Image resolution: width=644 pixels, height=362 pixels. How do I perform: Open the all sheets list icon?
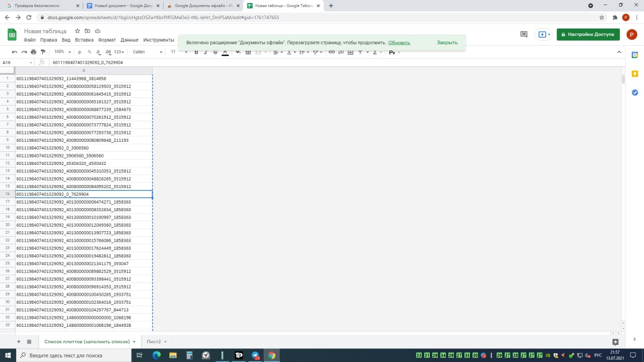(x=29, y=341)
